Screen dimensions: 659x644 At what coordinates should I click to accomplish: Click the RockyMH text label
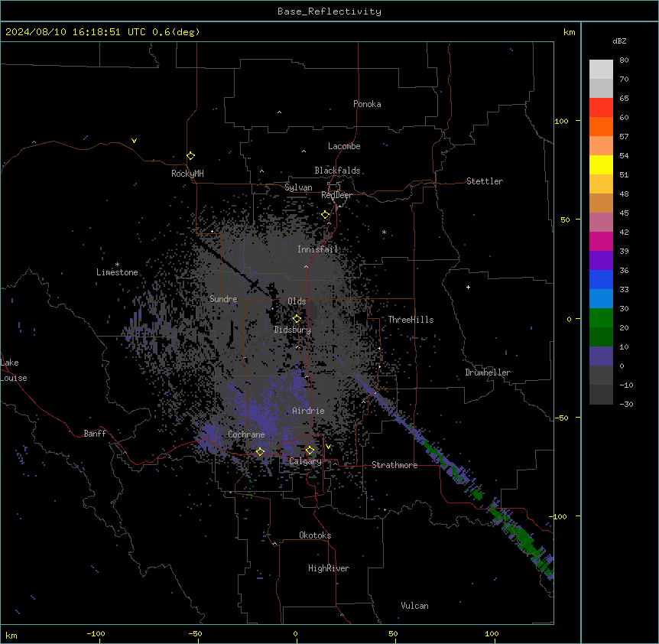187,174
